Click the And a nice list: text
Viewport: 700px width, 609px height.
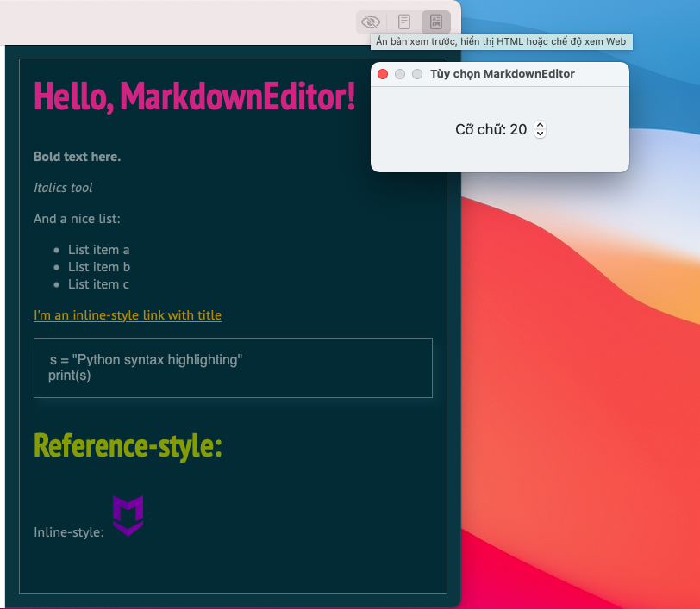coord(77,219)
